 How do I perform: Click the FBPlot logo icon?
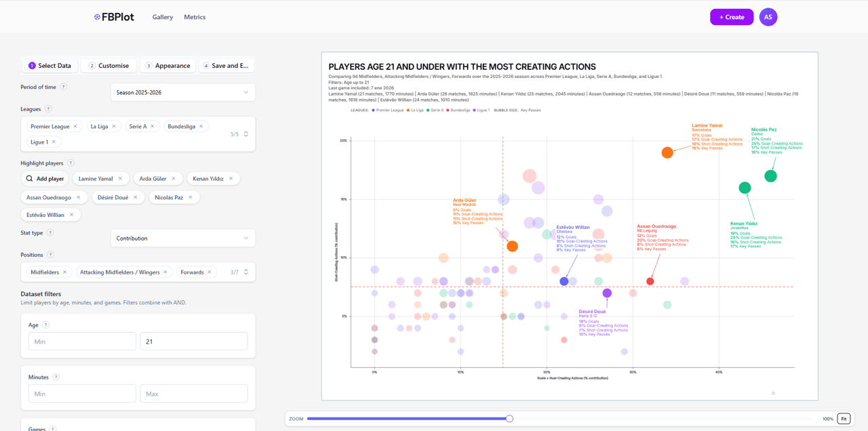click(97, 17)
